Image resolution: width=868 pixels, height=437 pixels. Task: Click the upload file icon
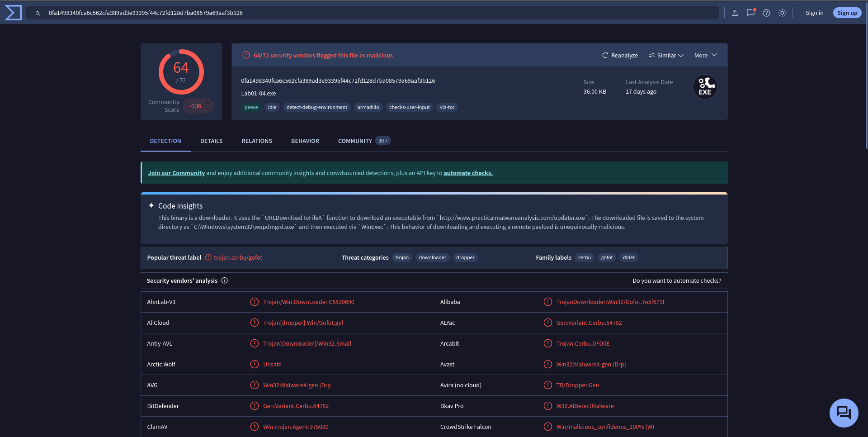click(735, 13)
